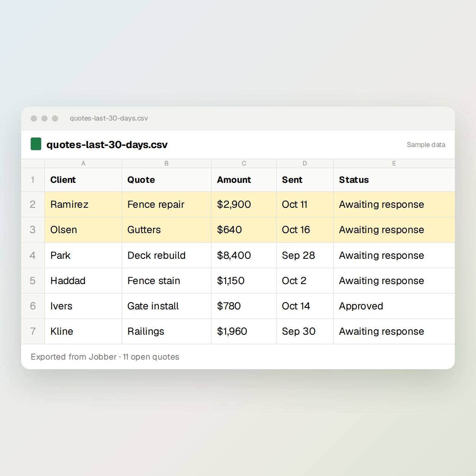Click the Deck rebuild cell
Screen dimensions: 476x476
166,255
